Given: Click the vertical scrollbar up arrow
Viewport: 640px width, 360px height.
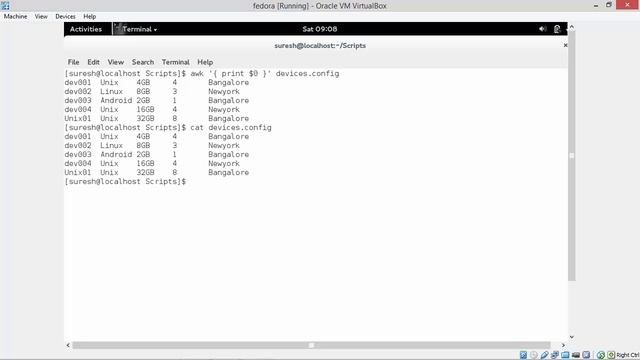Looking at the screenshot, I should tap(572, 27).
